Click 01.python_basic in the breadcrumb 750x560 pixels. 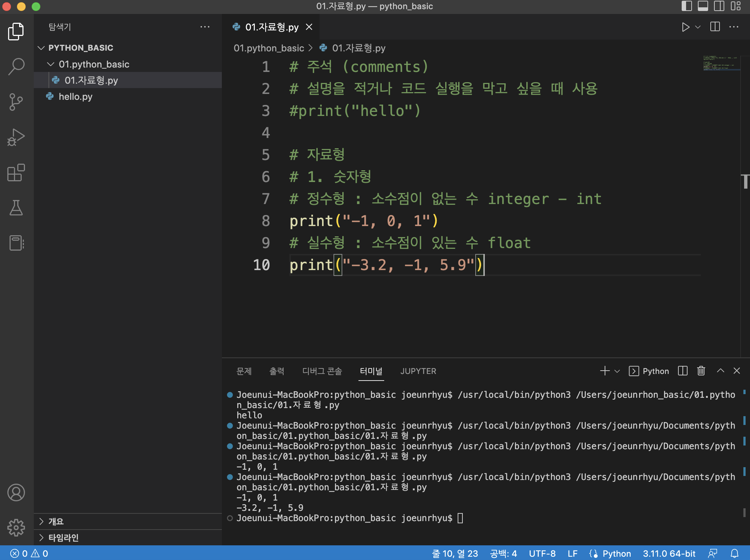[269, 48]
